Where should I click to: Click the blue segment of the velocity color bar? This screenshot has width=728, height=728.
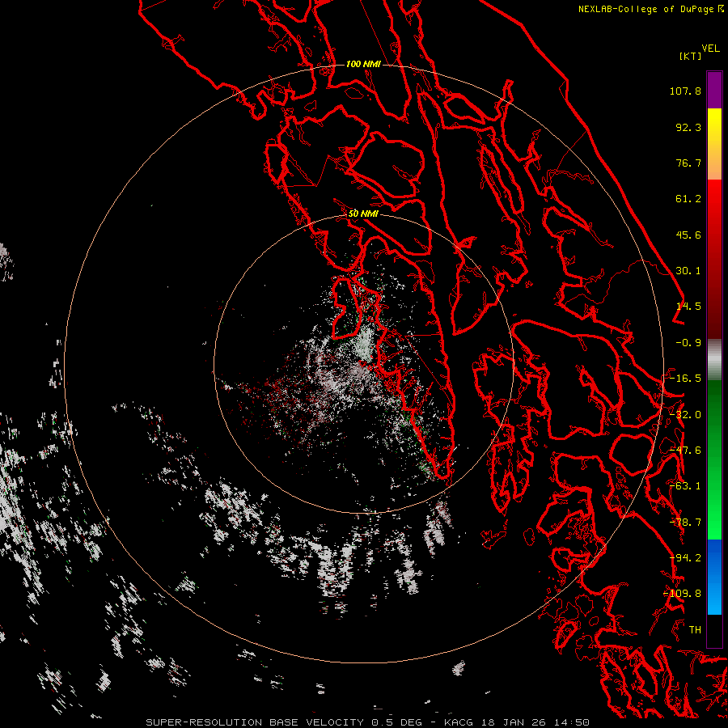click(x=714, y=577)
